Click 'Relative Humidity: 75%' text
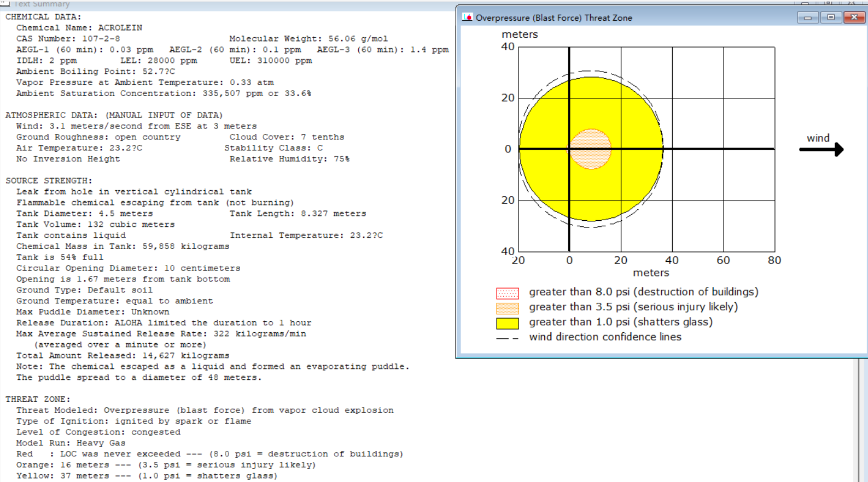 click(x=289, y=158)
